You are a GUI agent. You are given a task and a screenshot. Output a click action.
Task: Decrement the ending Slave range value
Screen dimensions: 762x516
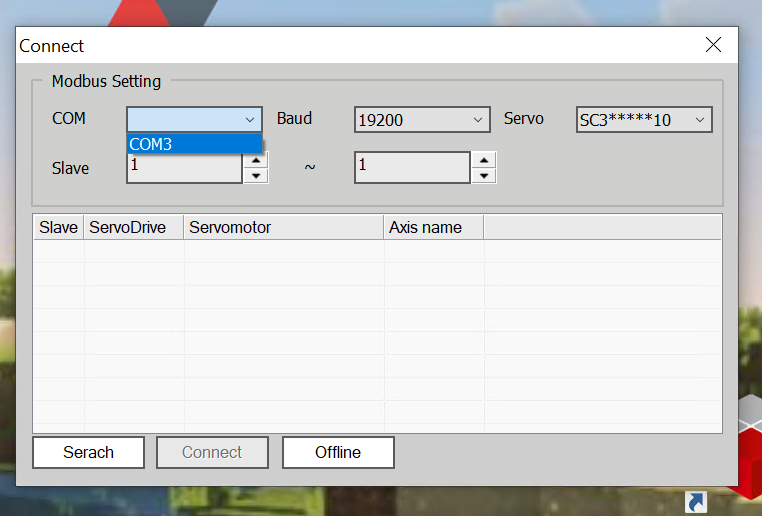tap(484, 176)
